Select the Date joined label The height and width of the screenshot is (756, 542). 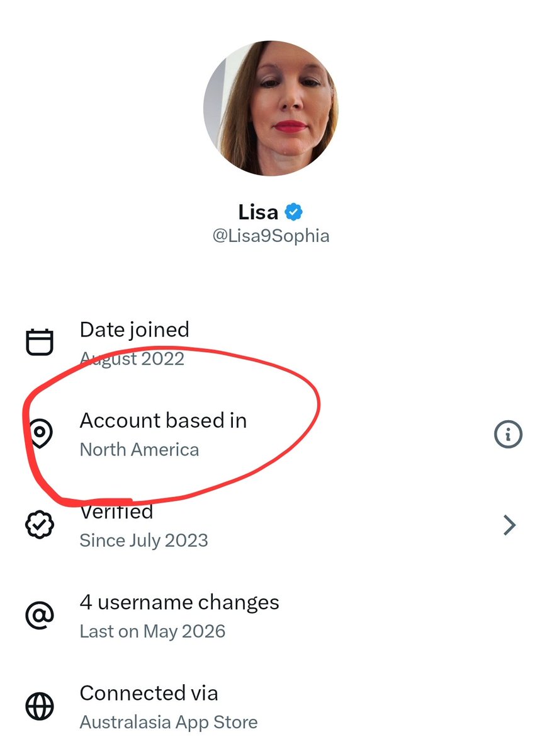click(134, 329)
